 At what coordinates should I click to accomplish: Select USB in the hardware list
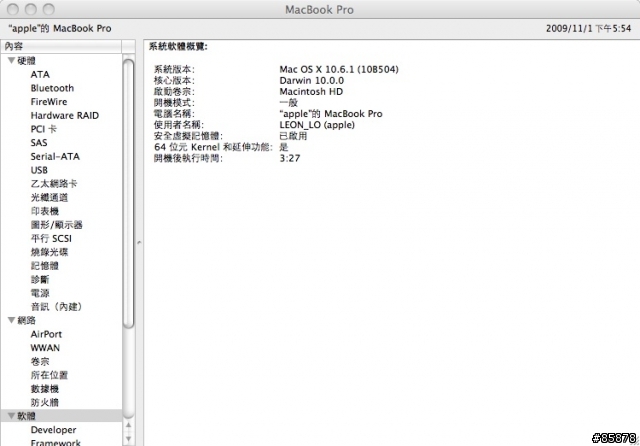[x=39, y=170]
